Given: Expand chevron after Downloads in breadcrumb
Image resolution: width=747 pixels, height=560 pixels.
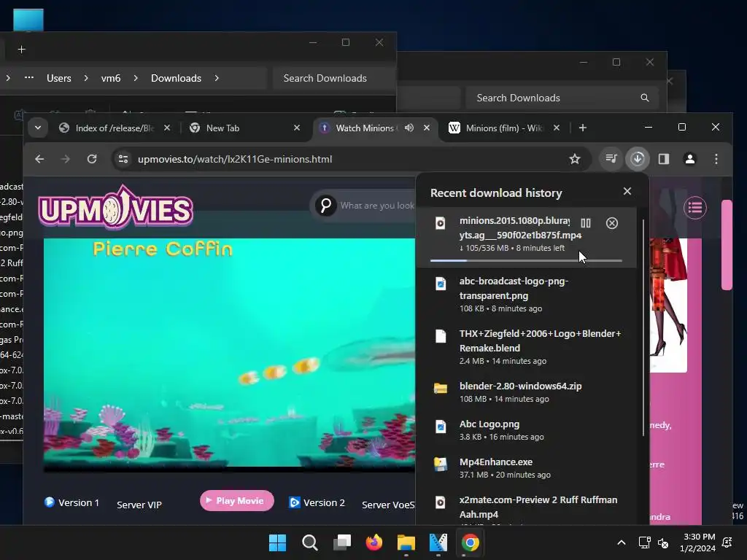Looking at the screenshot, I should pos(216,78).
